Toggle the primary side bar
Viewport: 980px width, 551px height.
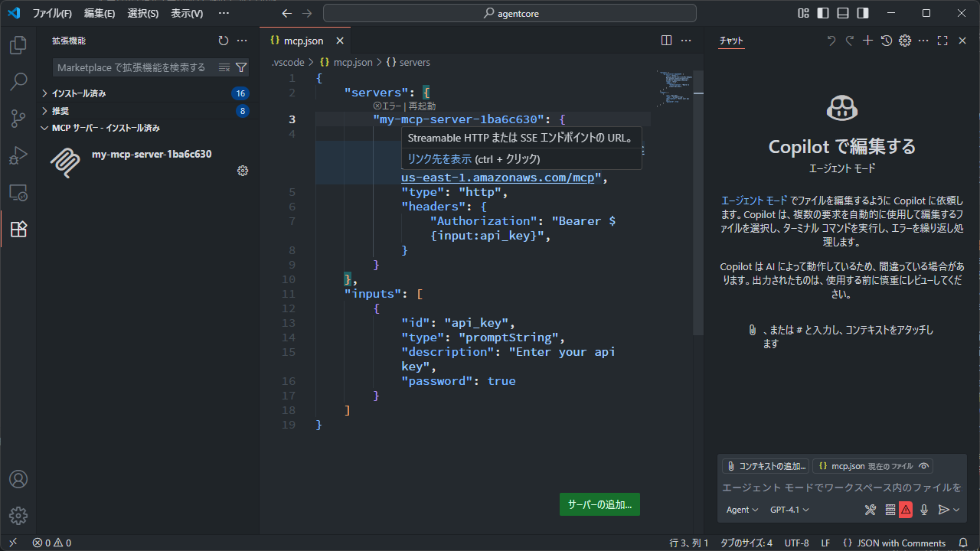coord(823,13)
